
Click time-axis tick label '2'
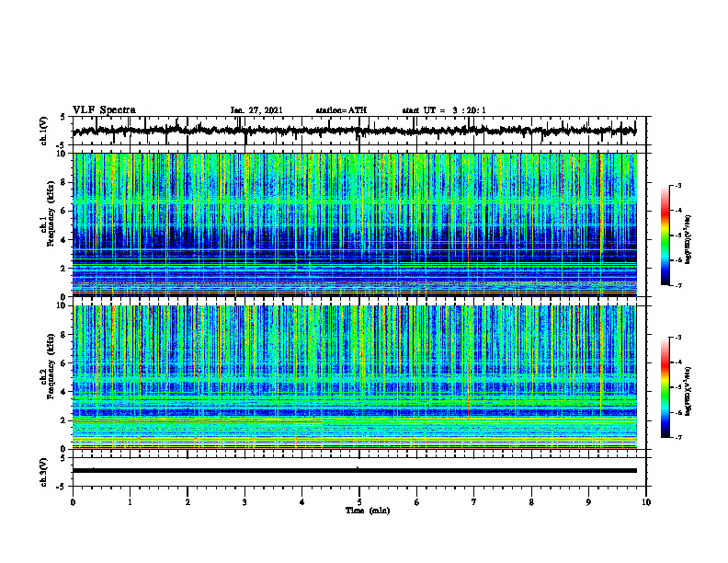coord(188,502)
